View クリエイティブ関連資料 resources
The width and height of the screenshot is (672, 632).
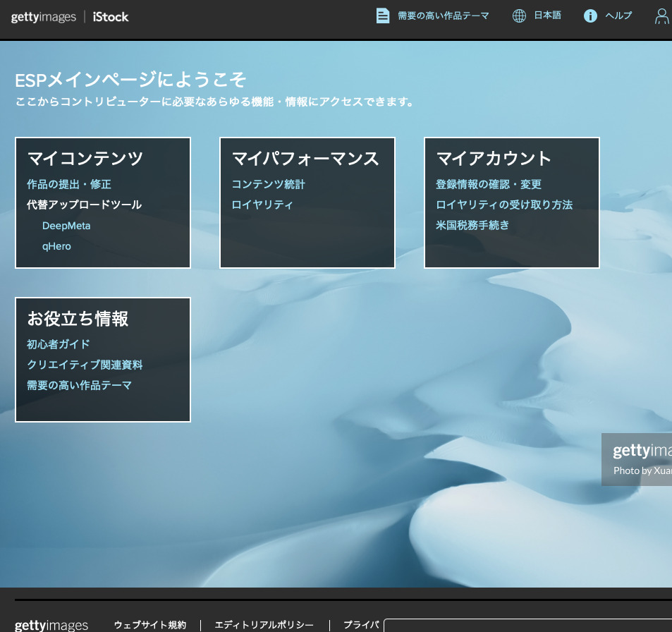click(84, 365)
